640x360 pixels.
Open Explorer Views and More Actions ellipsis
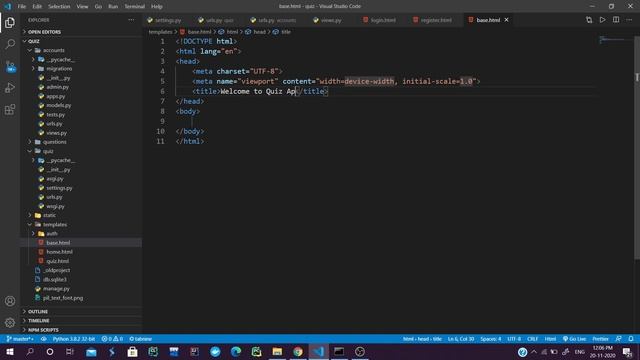pos(131,20)
